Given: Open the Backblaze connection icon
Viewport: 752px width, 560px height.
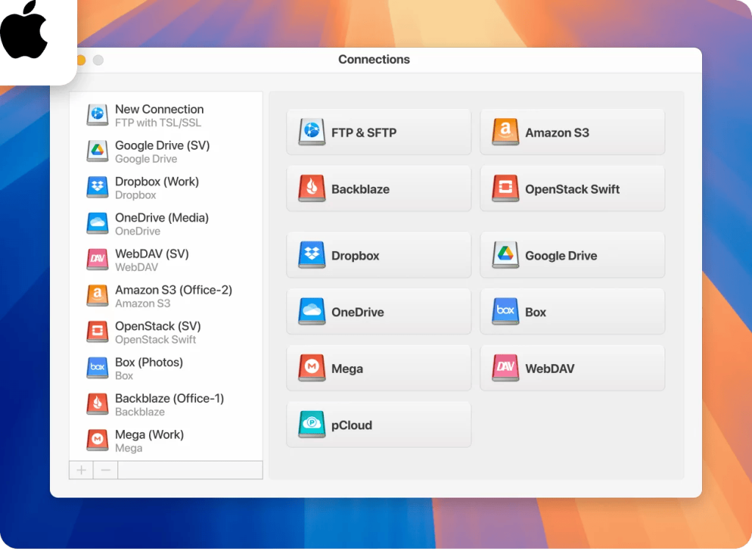Looking at the screenshot, I should 311,188.
